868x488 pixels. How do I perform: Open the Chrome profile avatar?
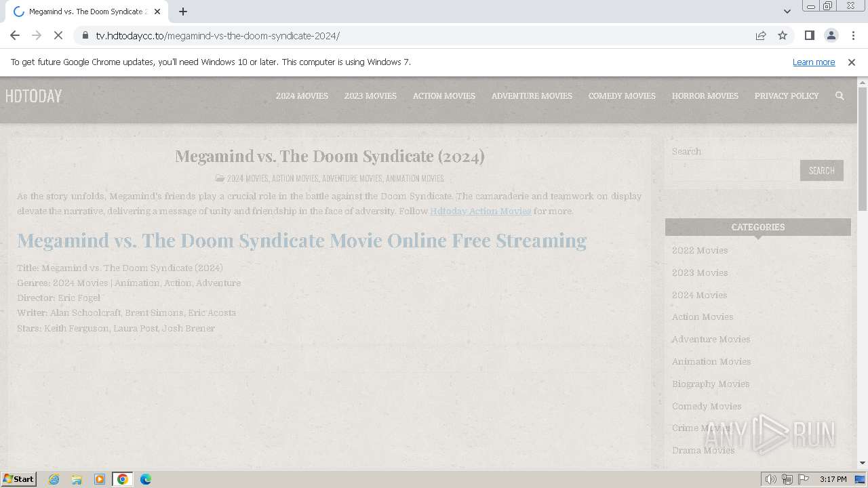pyautogui.click(x=831, y=35)
